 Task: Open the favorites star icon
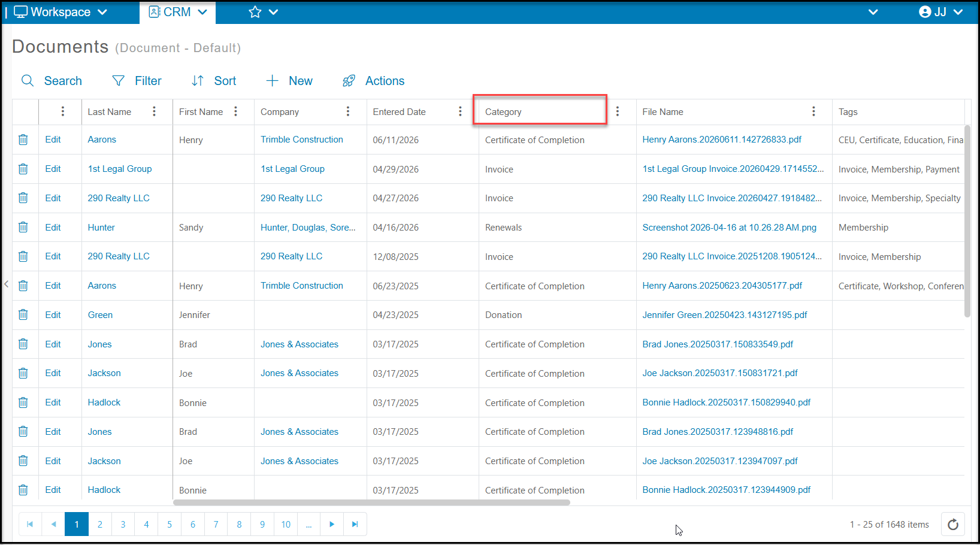[255, 12]
